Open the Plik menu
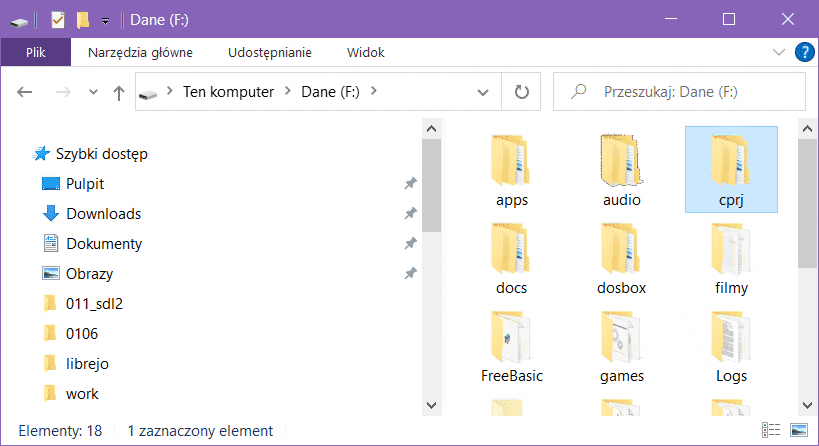Screen dimensions: 819x446 [x=35, y=52]
